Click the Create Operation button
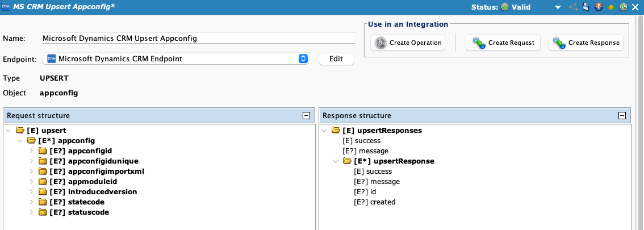Screen dimensions: 644x230 (x=407, y=43)
